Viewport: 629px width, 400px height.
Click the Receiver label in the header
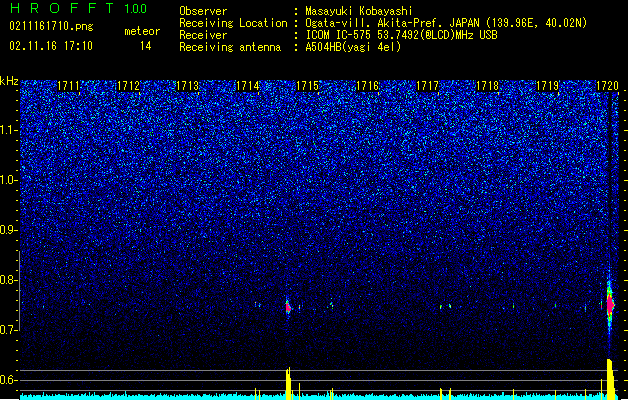tap(203, 35)
